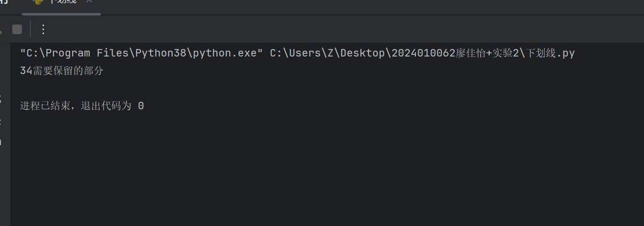Open the three-dot more actions menu
The image size is (644, 226).
pos(43,29)
